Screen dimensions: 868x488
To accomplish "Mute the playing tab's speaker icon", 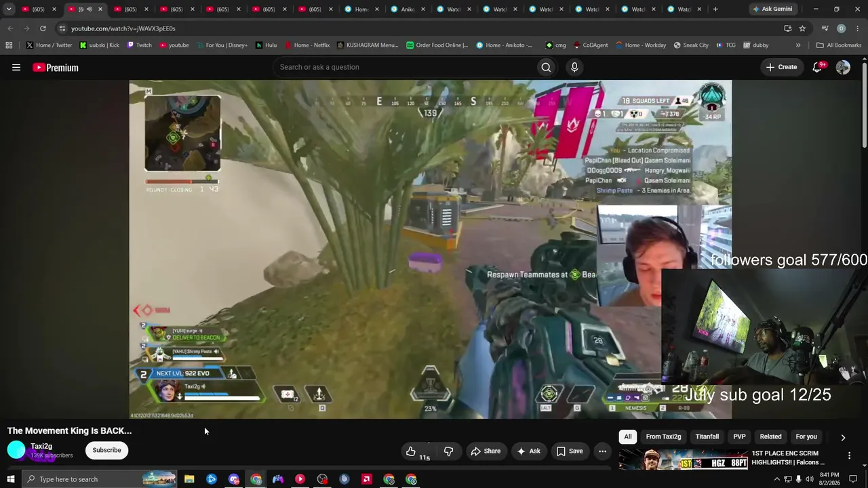I will coord(90,9).
